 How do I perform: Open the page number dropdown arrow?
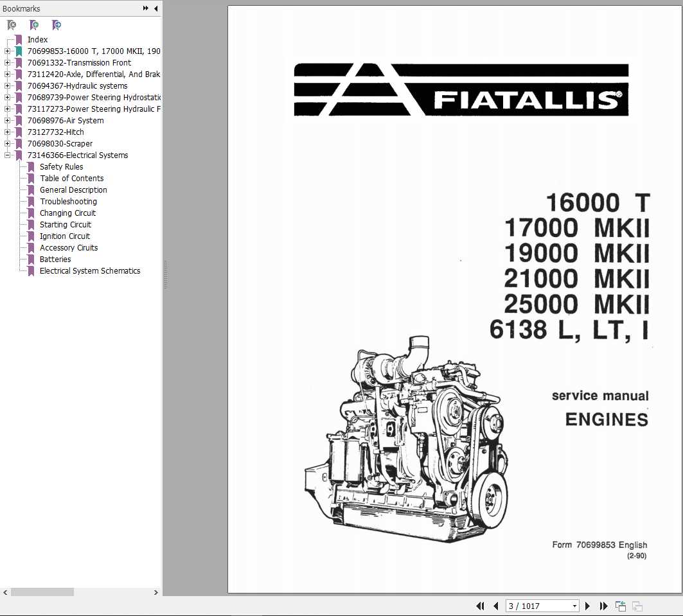[x=574, y=606]
